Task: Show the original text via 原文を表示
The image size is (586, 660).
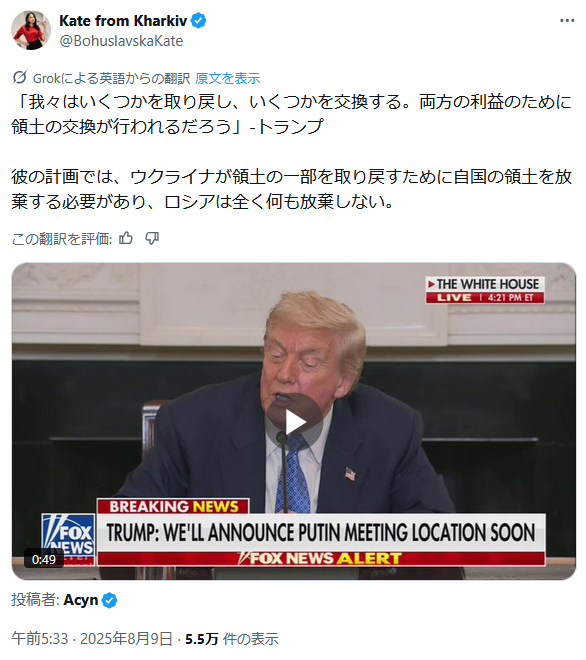Action: click(228, 78)
